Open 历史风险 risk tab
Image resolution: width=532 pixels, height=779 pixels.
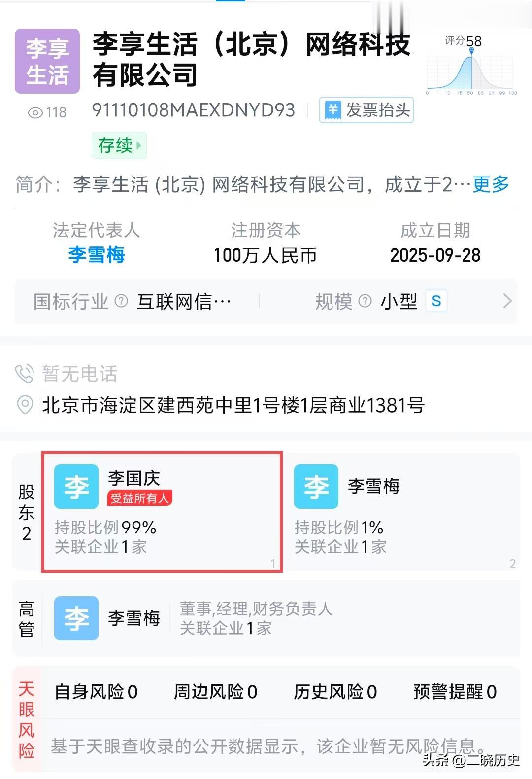pos(335,692)
